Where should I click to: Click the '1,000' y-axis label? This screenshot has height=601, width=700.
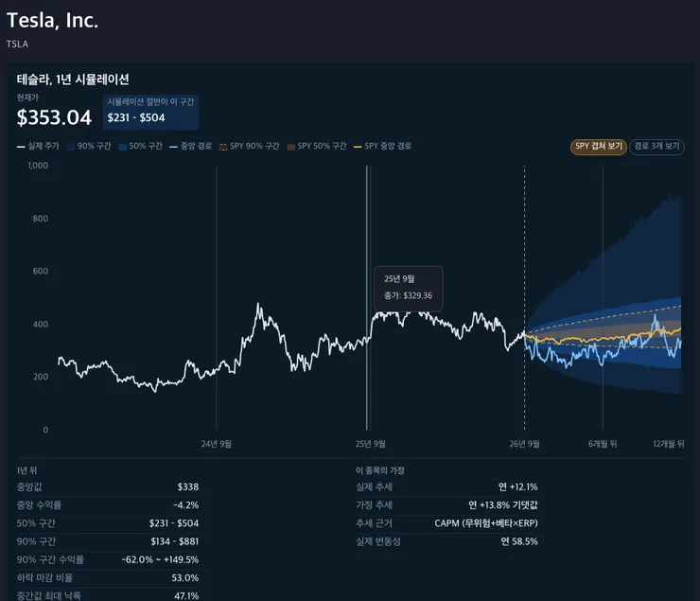pyautogui.click(x=38, y=166)
